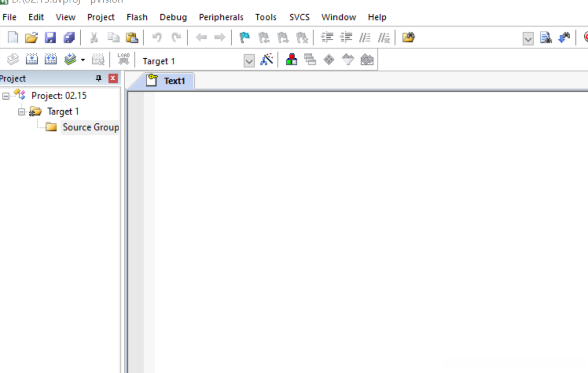Download to flash LOAD icon
Screen dimensions: 588x373
(x=123, y=59)
